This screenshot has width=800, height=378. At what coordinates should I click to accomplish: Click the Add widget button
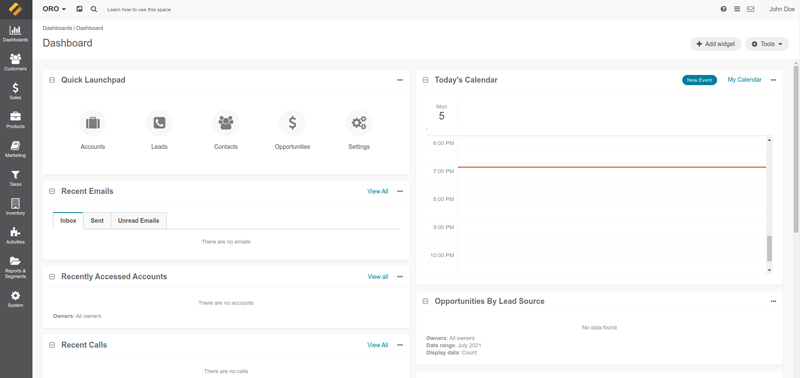coord(715,44)
